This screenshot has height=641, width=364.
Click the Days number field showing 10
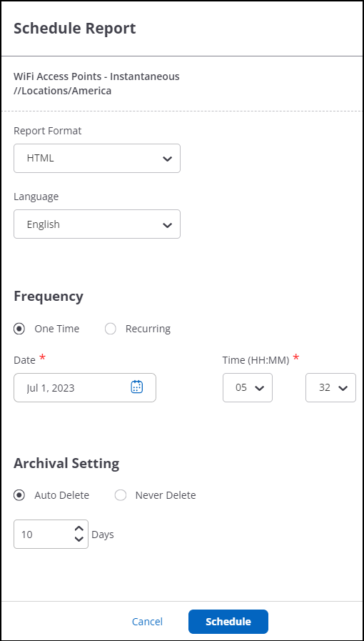pyautogui.click(x=51, y=534)
